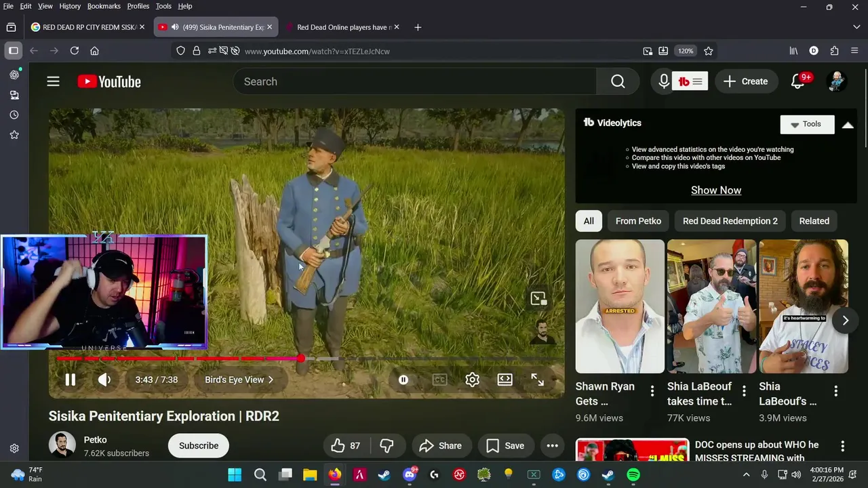Screen dimensions: 868x488
Task: Open options for Shia LaBeouf's 3.9M views short
Action: click(x=835, y=391)
